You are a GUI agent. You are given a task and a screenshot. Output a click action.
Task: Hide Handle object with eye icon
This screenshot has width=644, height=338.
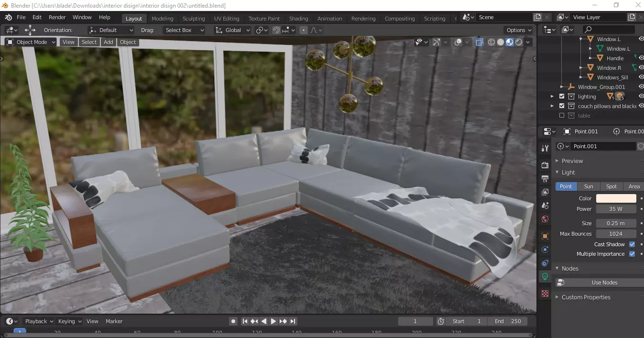pyautogui.click(x=641, y=58)
